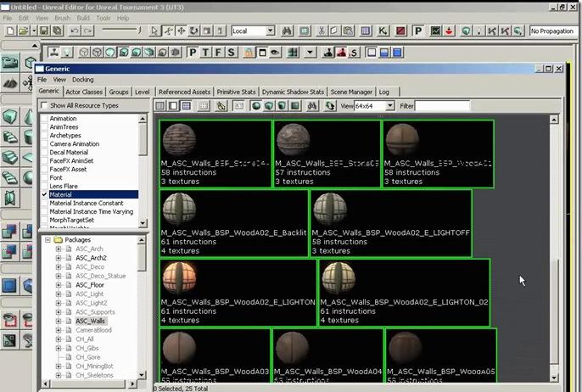Select the ASC_Walls package in tree

coord(91,321)
